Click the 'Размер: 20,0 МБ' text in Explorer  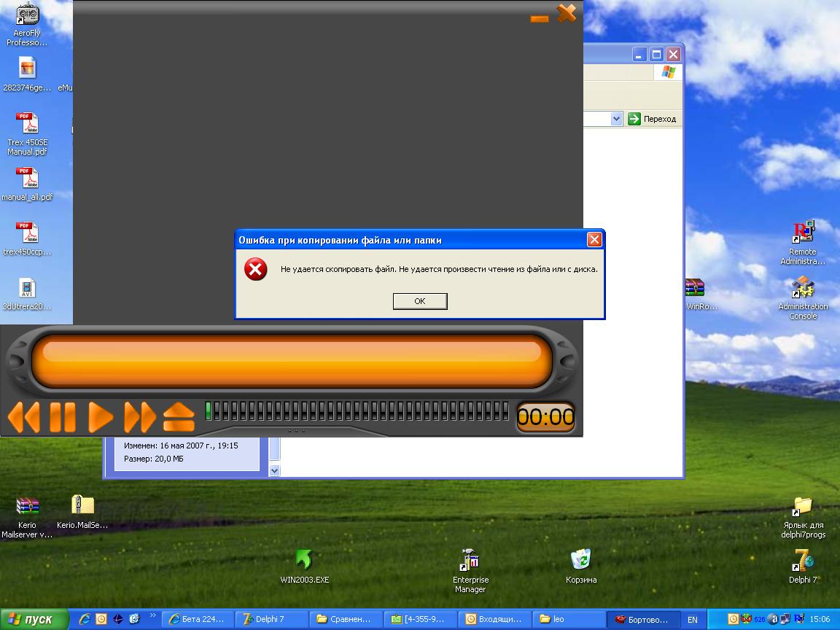click(154, 459)
